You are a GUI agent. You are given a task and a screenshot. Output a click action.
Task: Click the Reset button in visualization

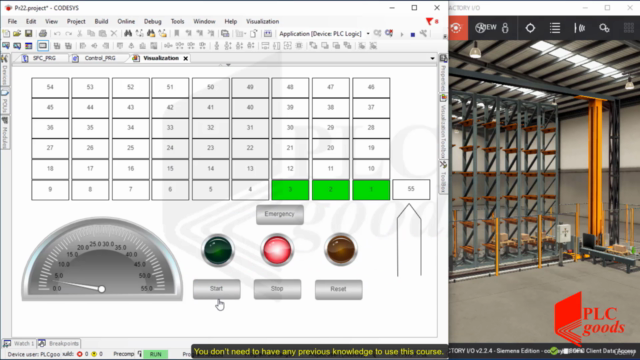[338, 289]
